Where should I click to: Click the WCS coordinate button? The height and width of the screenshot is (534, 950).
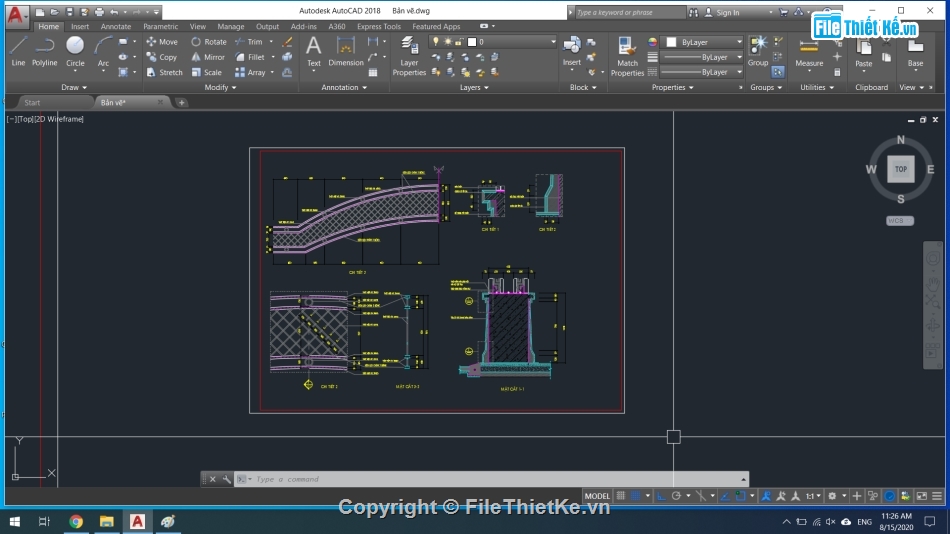[x=900, y=221]
